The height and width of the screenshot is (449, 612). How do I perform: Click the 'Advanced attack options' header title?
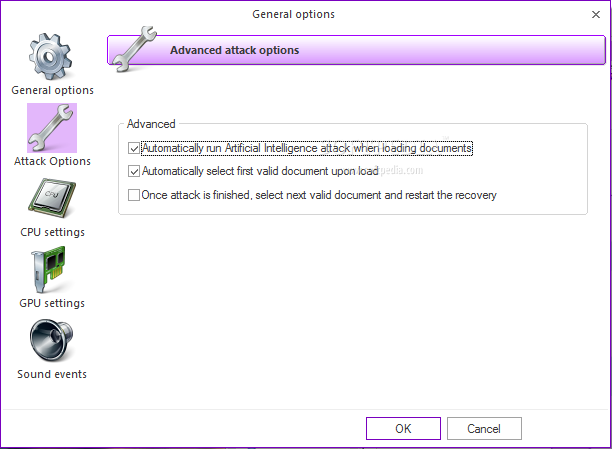[234, 50]
